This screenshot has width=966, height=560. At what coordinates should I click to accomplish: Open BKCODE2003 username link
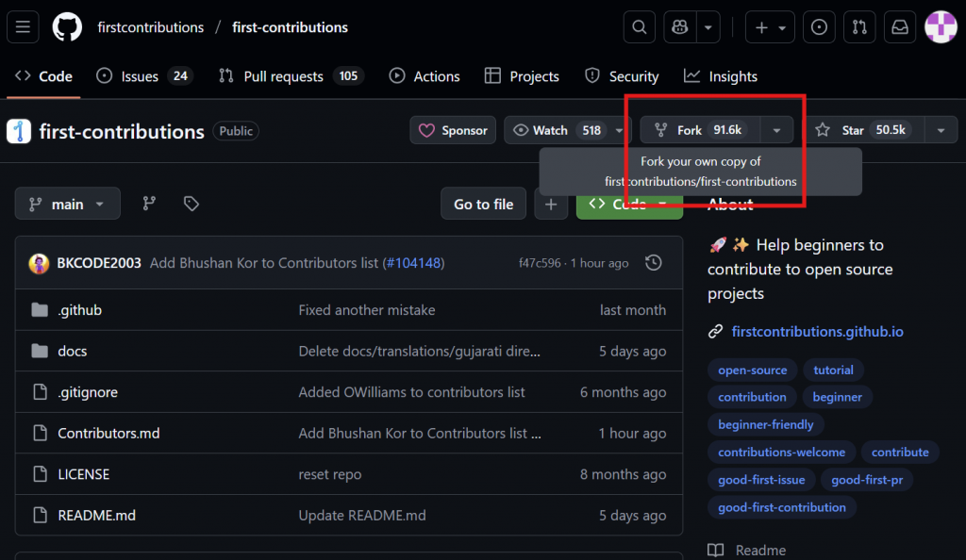(98, 263)
